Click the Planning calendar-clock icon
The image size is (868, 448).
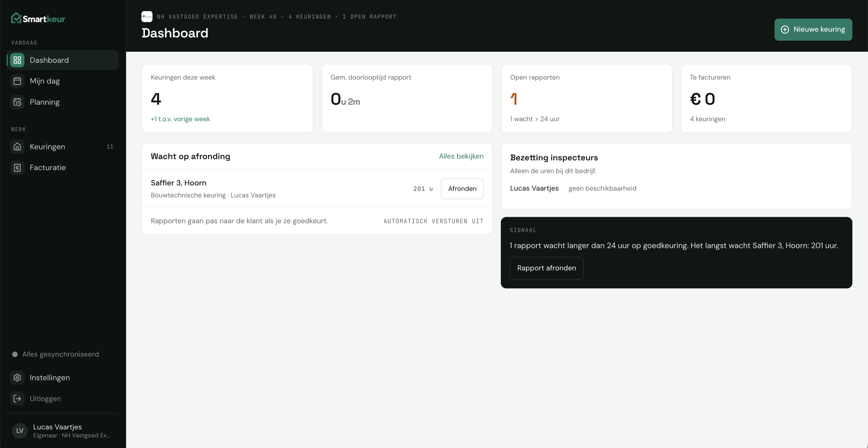pos(17,102)
